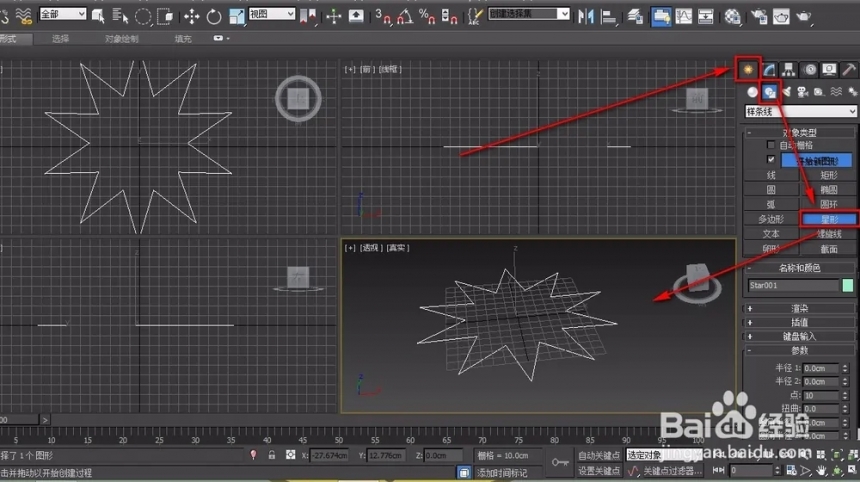860x482 pixels.
Task: Open the Curve Editor
Action: click(x=683, y=16)
